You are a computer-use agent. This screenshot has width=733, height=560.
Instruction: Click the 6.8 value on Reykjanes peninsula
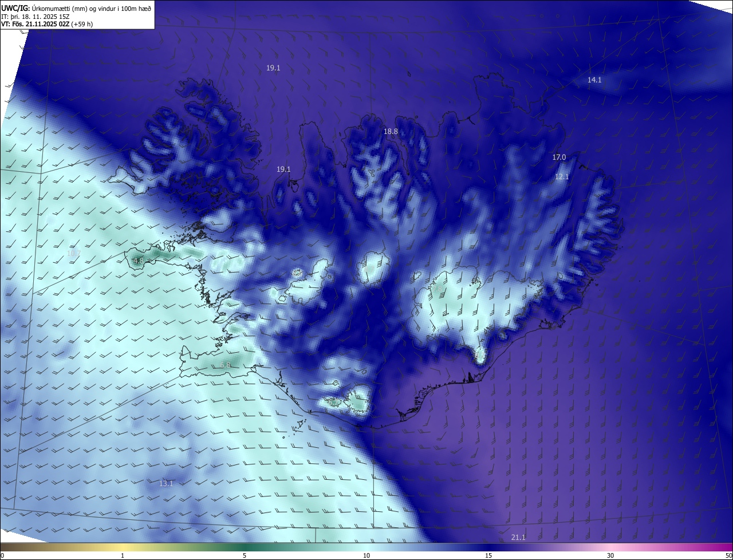point(225,365)
